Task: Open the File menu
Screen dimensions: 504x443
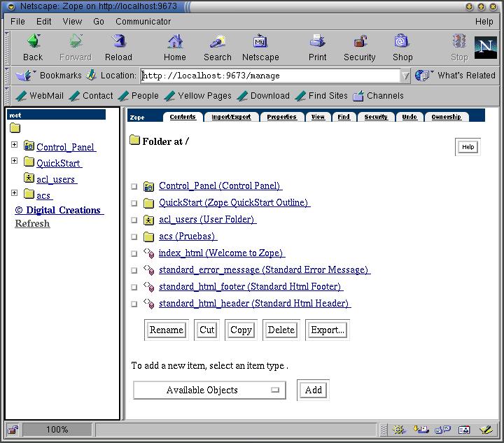Action: pyautogui.click(x=17, y=22)
